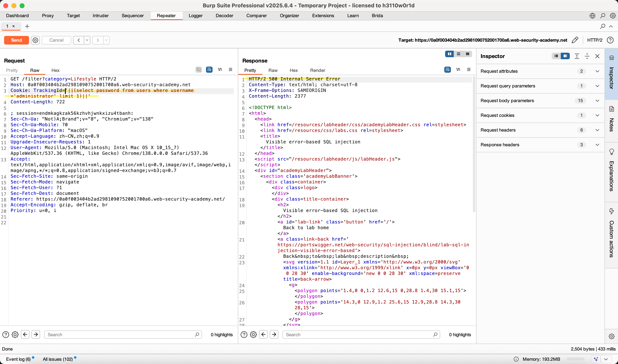Image resolution: width=618 pixels, height=364 pixels.
Task: Click the globe browser icon
Action: 592,16
